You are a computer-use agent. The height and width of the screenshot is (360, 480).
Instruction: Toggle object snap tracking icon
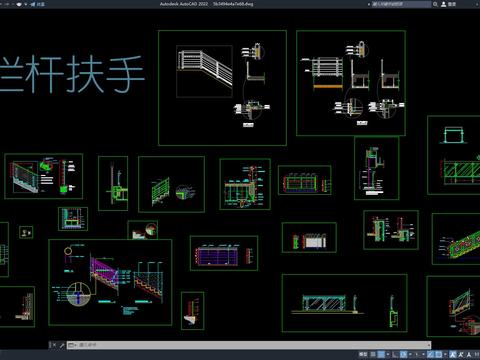[x=430, y=354]
